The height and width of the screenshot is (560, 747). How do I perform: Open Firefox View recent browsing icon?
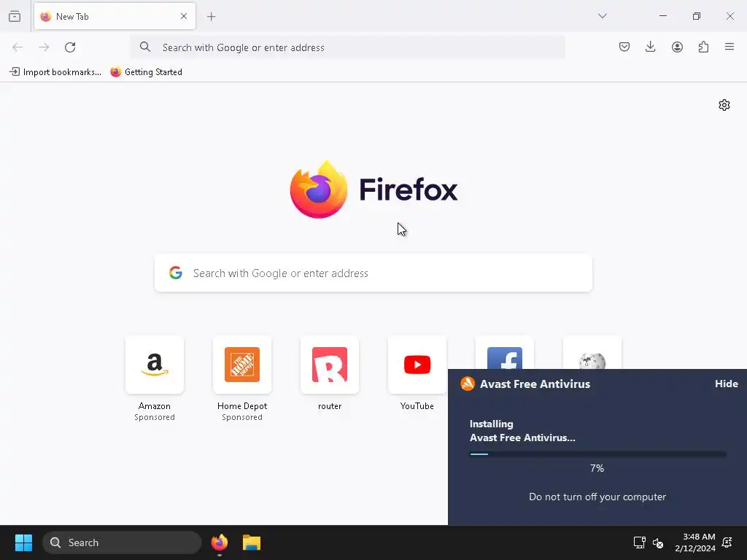click(x=15, y=16)
